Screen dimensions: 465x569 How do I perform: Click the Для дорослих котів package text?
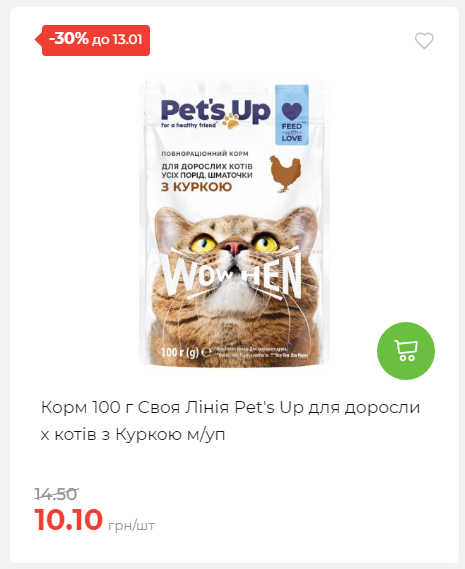[x=207, y=167]
